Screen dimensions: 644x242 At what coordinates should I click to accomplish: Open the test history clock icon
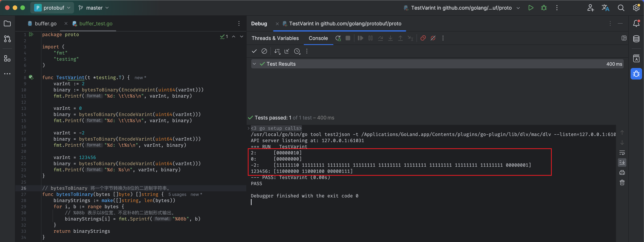pos(297,51)
